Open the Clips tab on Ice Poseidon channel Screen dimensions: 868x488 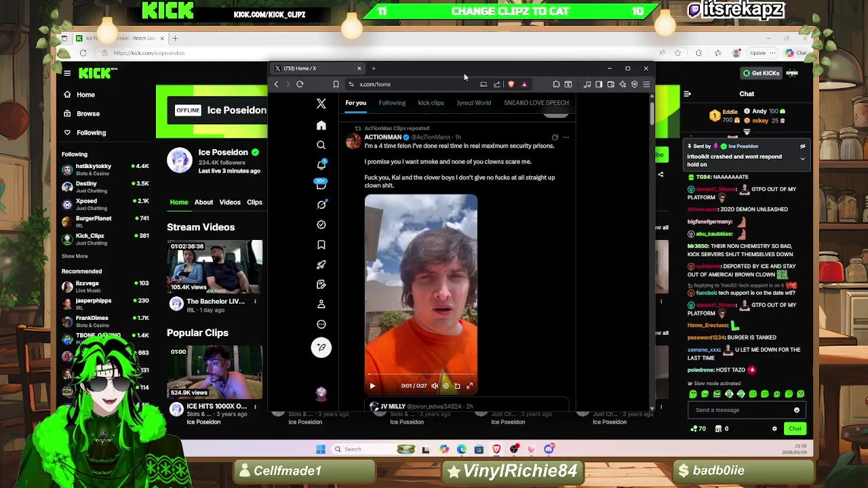(254, 202)
